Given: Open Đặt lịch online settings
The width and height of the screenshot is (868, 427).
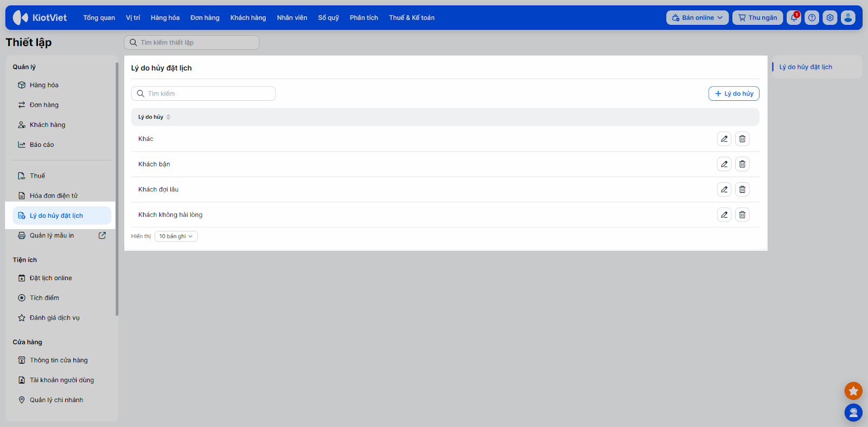Looking at the screenshot, I should pos(62,278).
